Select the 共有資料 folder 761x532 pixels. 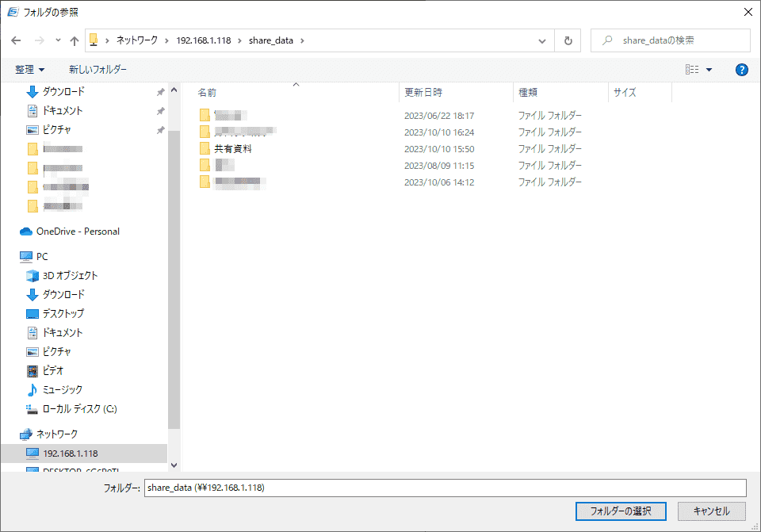(x=233, y=149)
